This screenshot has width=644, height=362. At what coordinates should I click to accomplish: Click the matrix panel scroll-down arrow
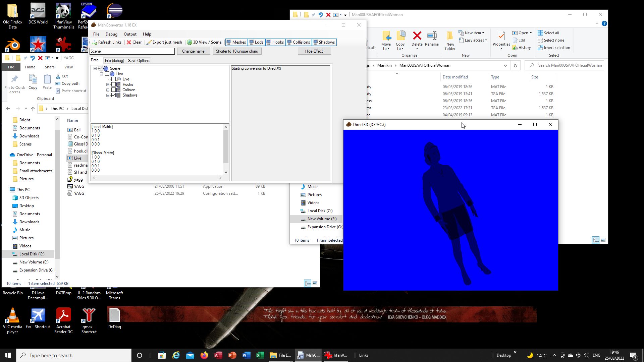click(226, 172)
